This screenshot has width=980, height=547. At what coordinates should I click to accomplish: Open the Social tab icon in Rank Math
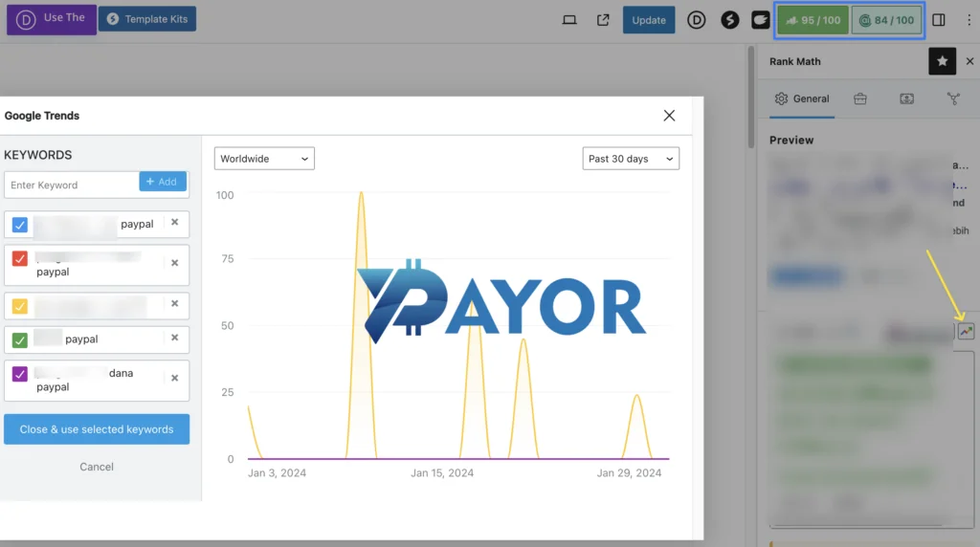click(953, 98)
